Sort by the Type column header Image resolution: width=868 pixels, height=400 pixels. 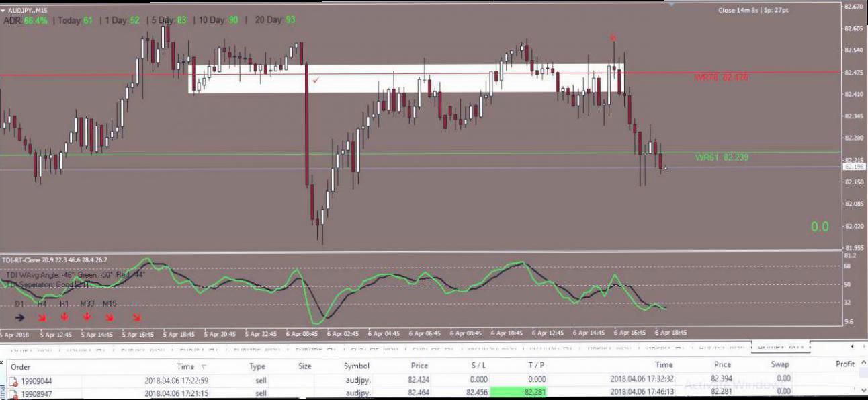point(257,366)
